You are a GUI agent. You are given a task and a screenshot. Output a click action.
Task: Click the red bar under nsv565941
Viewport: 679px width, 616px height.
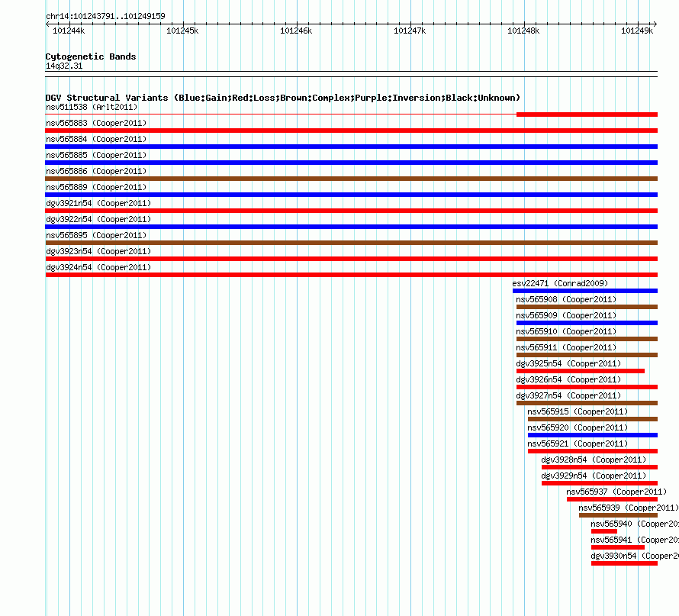(618, 547)
